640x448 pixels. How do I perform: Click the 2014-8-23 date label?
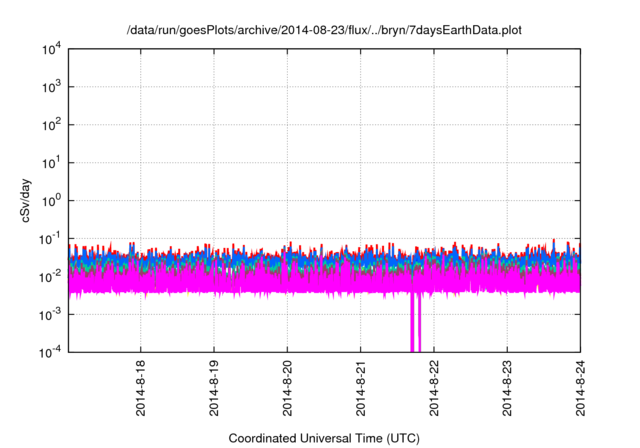click(507, 388)
